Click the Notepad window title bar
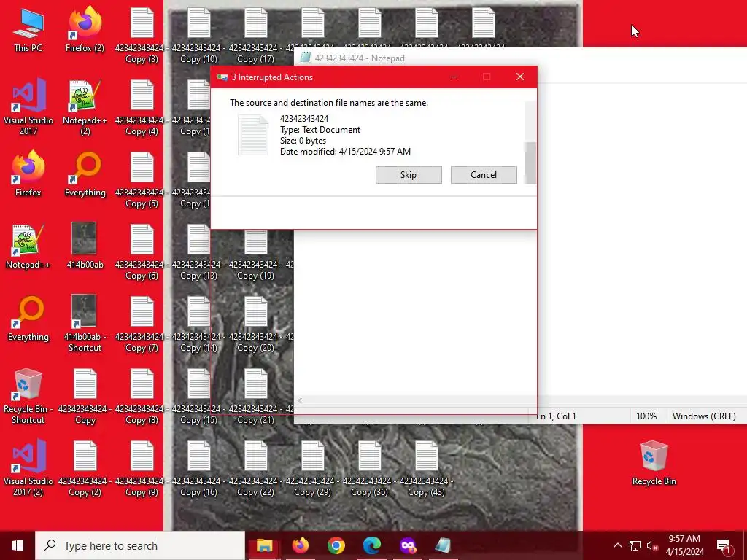This screenshot has height=560, width=747. pos(520,58)
